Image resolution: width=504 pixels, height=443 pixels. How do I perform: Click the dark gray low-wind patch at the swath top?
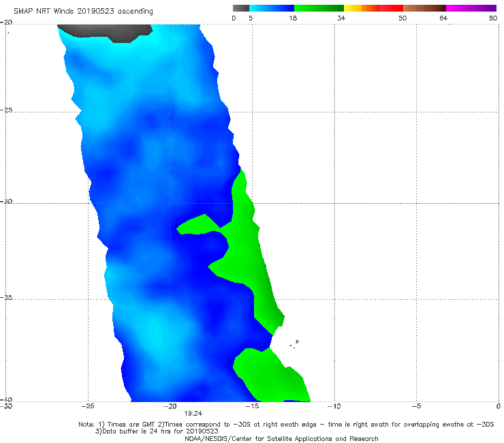pos(106,32)
